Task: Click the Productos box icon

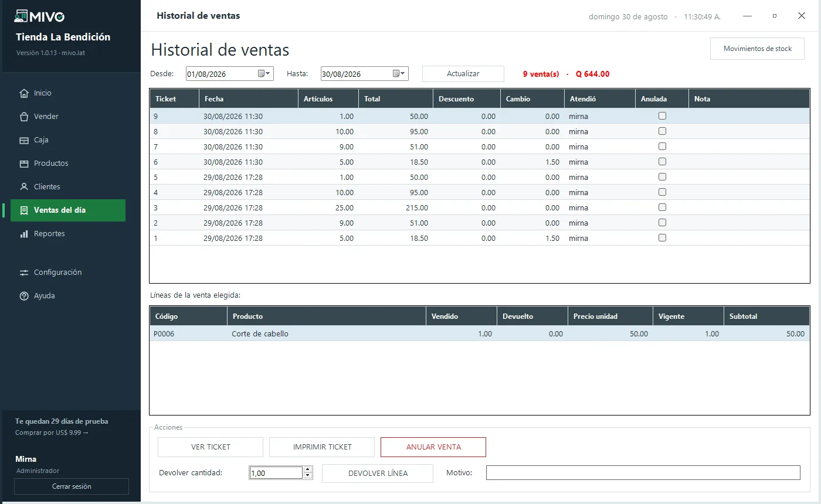Action: [x=24, y=164]
